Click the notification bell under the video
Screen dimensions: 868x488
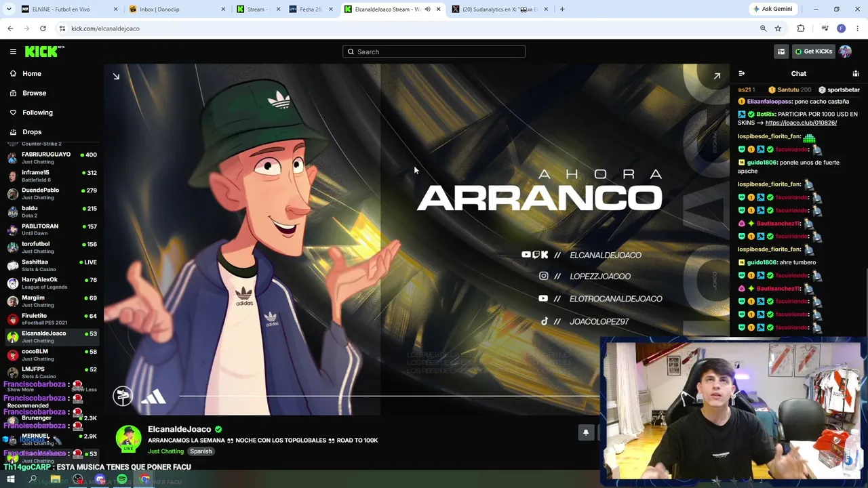[x=586, y=432]
